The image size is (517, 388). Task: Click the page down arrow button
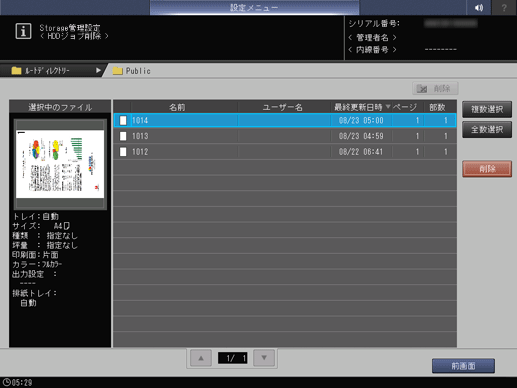click(264, 358)
